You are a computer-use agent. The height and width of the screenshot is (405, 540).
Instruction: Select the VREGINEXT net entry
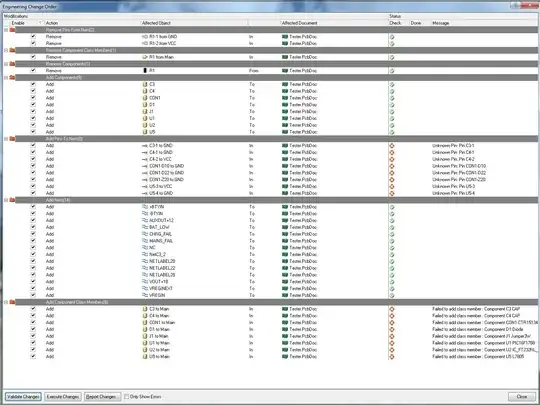(x=161, y=288)
